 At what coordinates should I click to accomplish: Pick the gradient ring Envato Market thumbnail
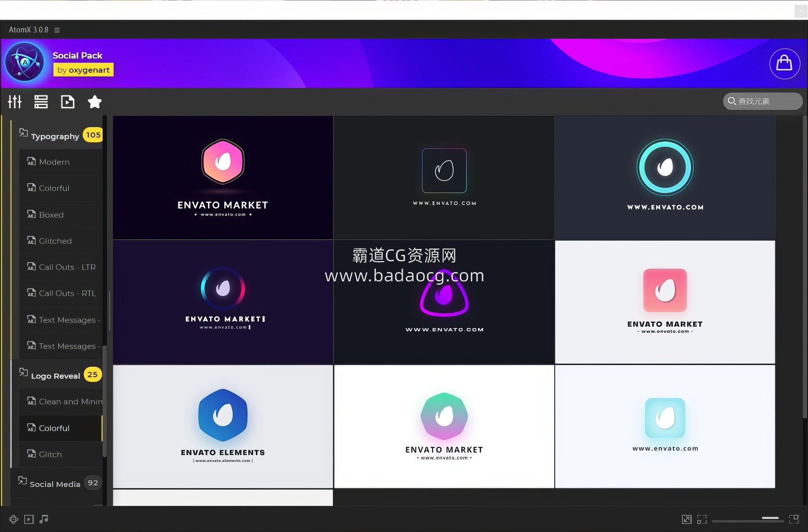(x=223, y=302)
